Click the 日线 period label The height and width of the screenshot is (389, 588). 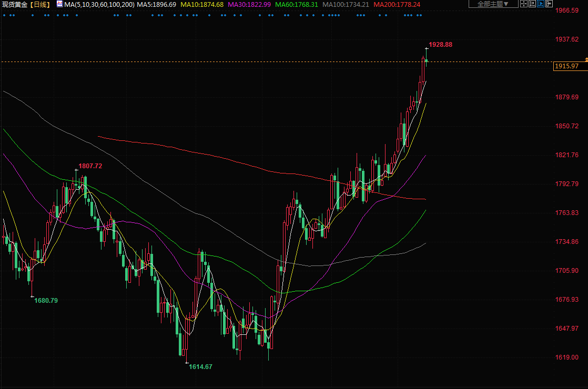coord(40,4)
